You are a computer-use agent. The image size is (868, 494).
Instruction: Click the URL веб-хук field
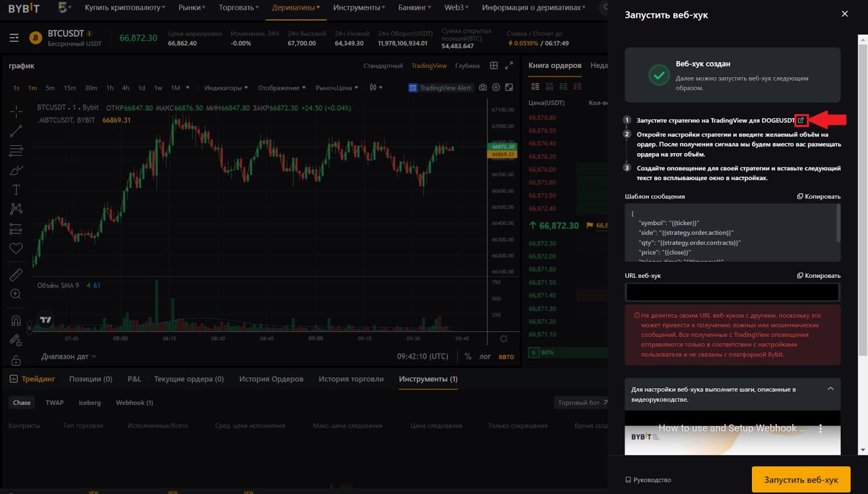click(x=732, y=293)
